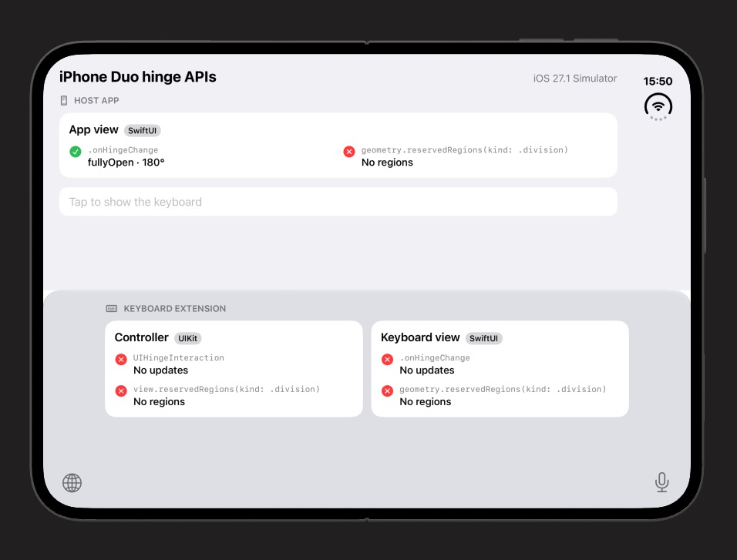Click 'No regions' under view.reservedRegions
This screenshot has height=560, width=737.
pyautogui.click(x=160, y=401)
